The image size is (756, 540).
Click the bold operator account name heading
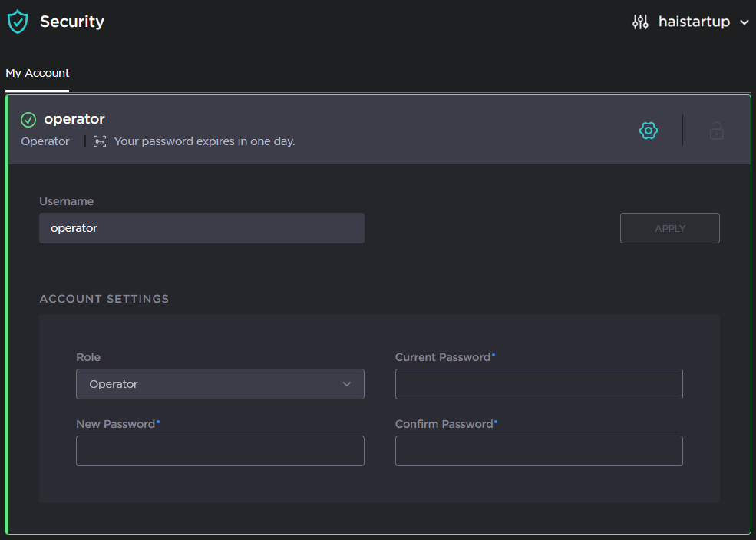(74, 119)
